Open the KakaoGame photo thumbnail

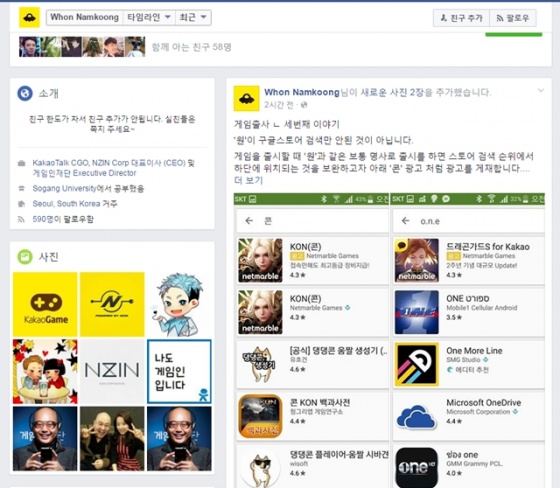tap(45, 304)
